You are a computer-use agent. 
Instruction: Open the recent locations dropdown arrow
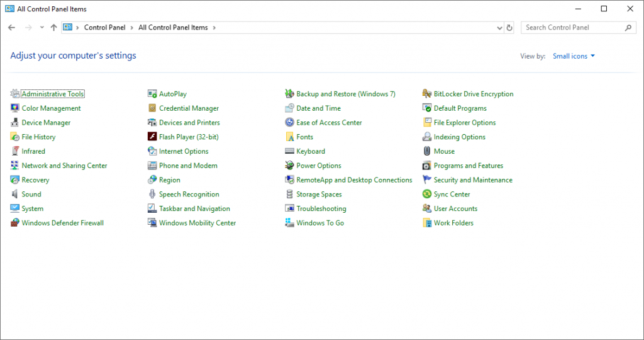[42, 28]
